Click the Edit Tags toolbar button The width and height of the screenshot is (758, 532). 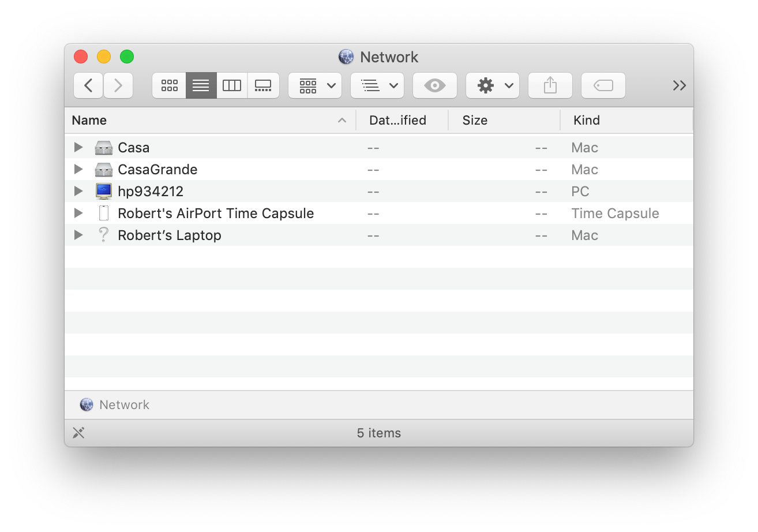pos(603,85)
